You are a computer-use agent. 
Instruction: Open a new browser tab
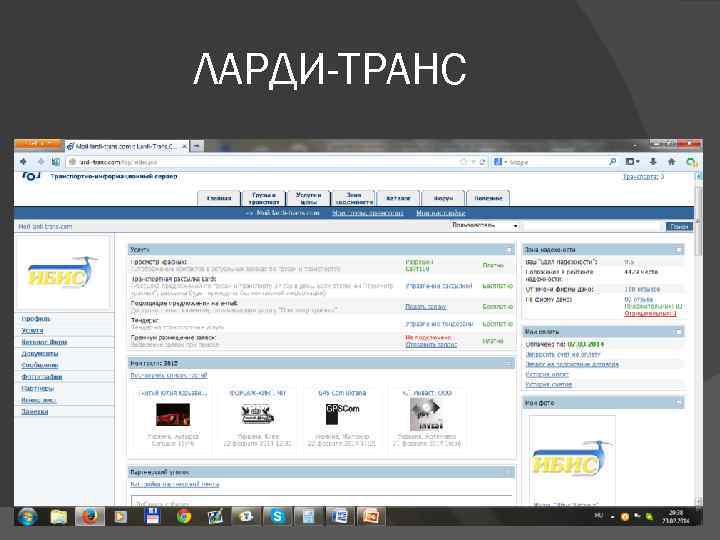(197, 146)
